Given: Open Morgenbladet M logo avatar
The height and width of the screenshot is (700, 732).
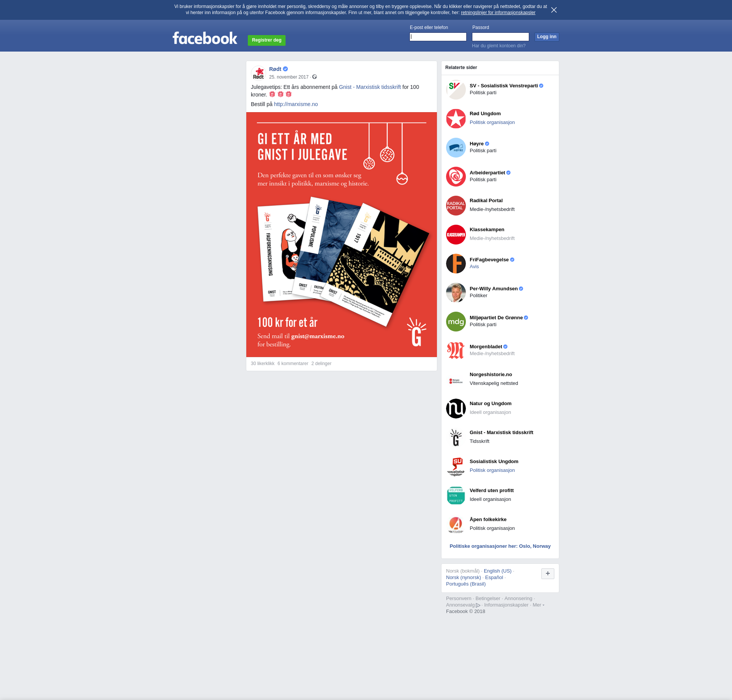Looking at the screenshot, I should tap(456, 351).
